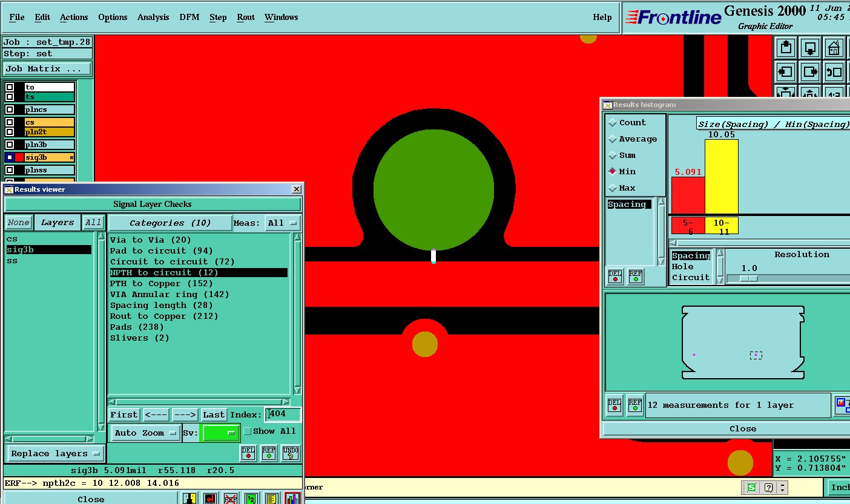Viewport: 850px width, 504px height.
Task: Toggle display of layer 'to'
Action: 10,87
